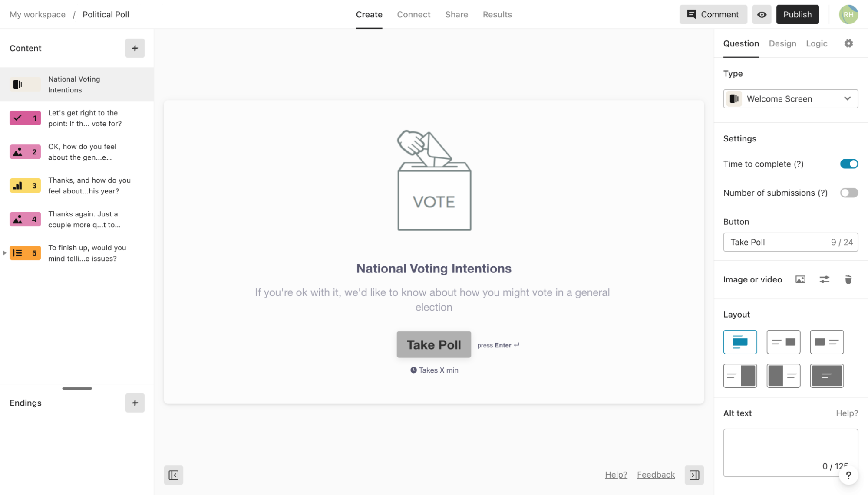The height and width of the screenshot is (495, 868).
Task: Add a new ending with plus
Action: (x=135, y=403)
